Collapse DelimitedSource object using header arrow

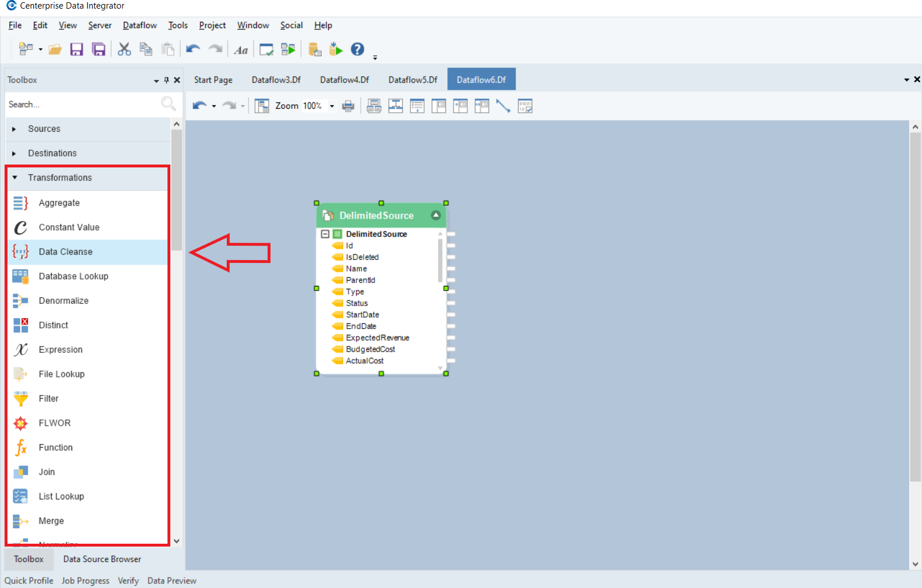click(x=436, y=215)
